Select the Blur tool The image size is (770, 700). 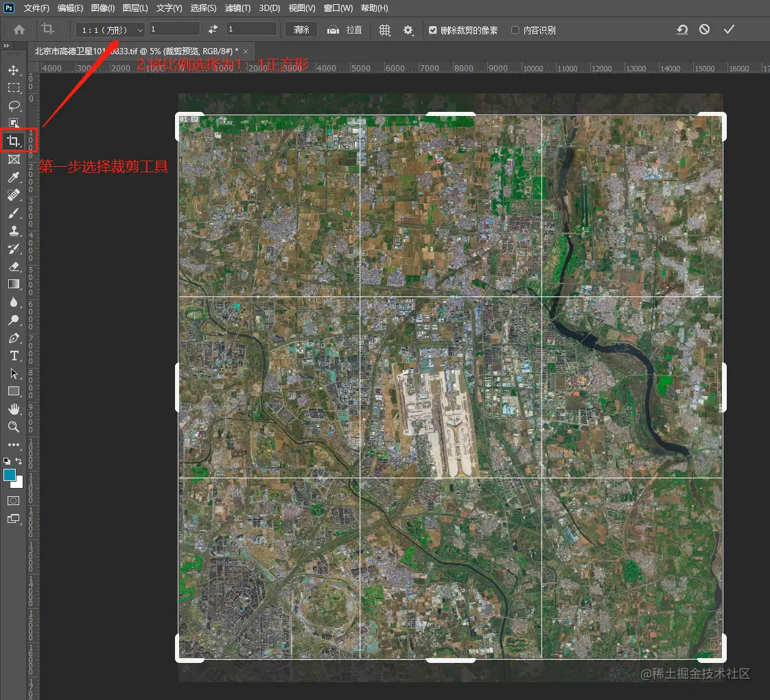(14, 302)
